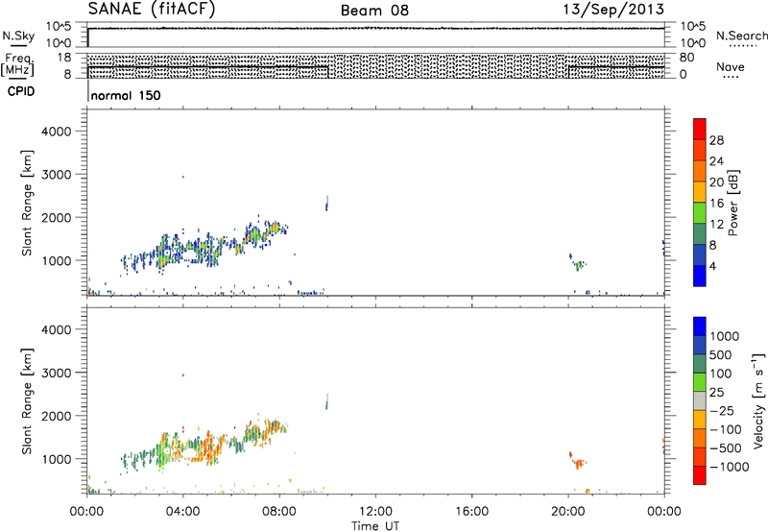This screenshot has height=532, width=768.
Task: Click the 20:00 backscatter patch in power panel
Action: [578, 263]
